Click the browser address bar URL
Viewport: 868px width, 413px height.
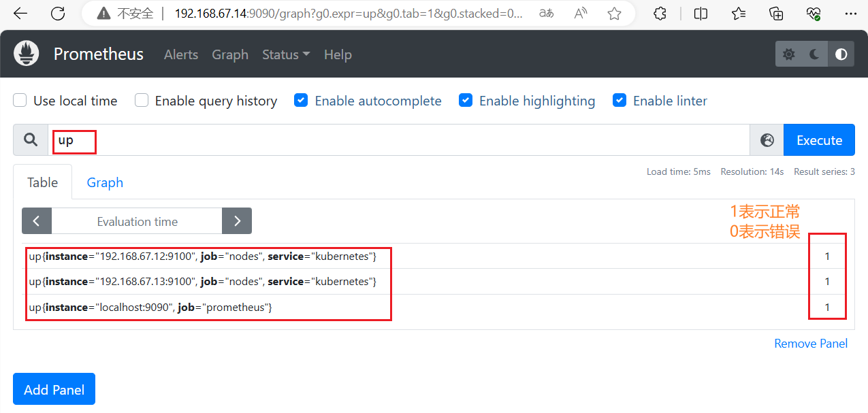click(x=349, y=14)
